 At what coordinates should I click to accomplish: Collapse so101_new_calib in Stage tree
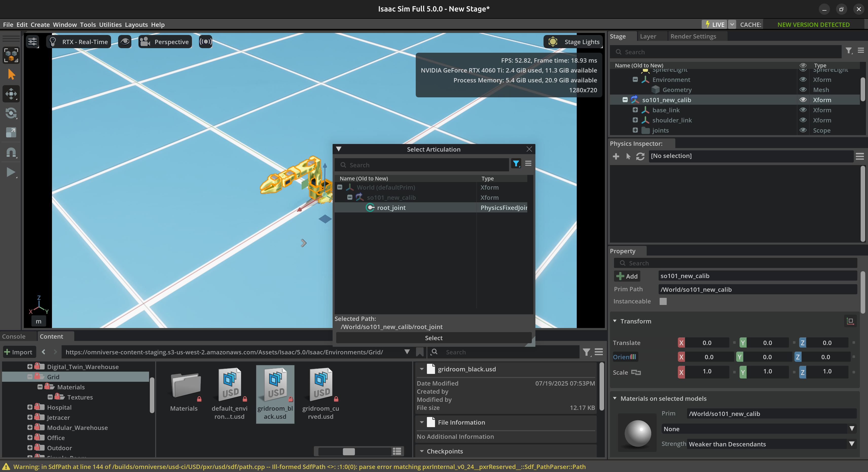click(x=625, y=100)
